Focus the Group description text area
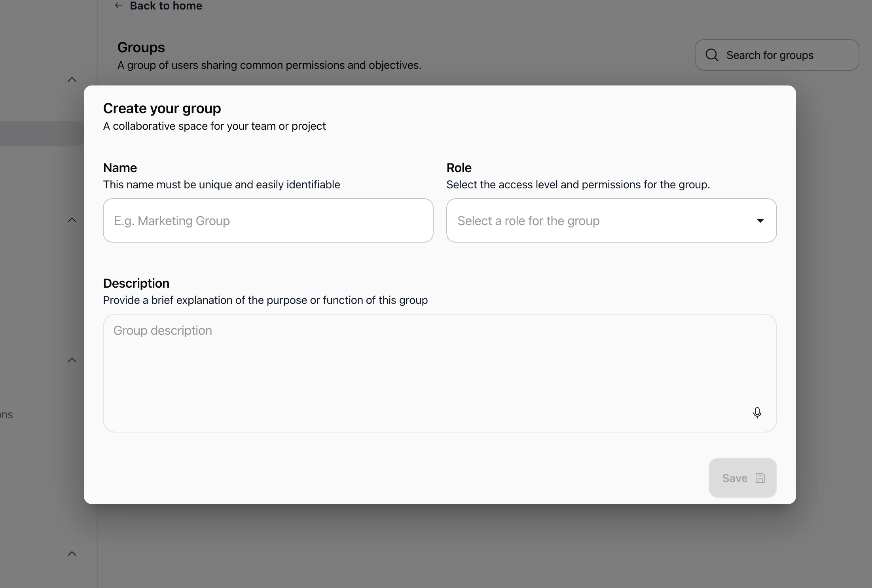Viewport: 872px width, 588px height. pos(440,373)
